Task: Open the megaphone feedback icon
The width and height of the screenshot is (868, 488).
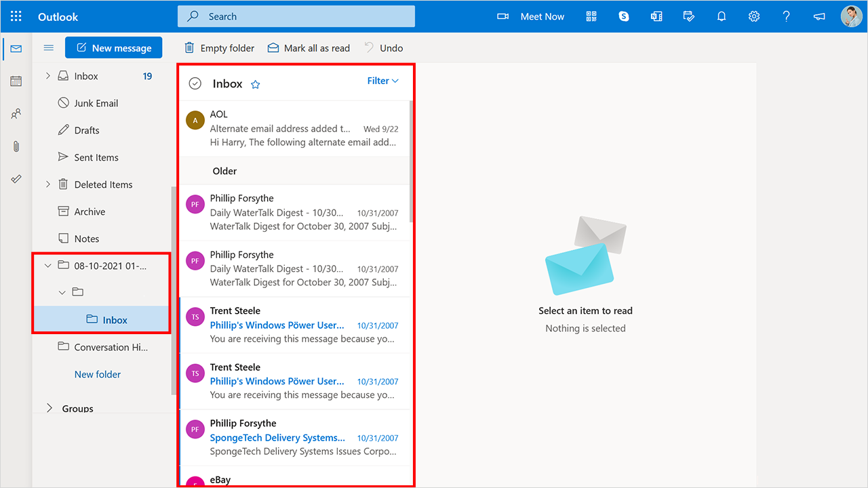Action: pos(819,16)
